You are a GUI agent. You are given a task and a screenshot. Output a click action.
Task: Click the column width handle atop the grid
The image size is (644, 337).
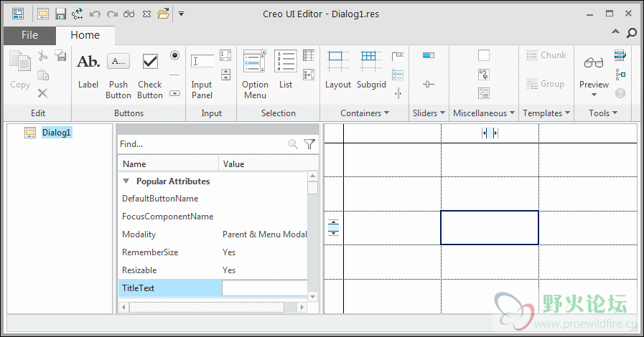click(x=490, y=133)
